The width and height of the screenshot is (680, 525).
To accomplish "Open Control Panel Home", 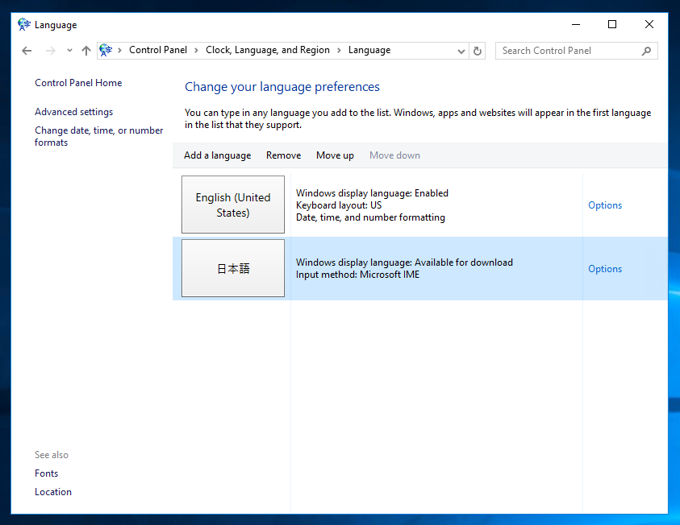I will point(78,83).
